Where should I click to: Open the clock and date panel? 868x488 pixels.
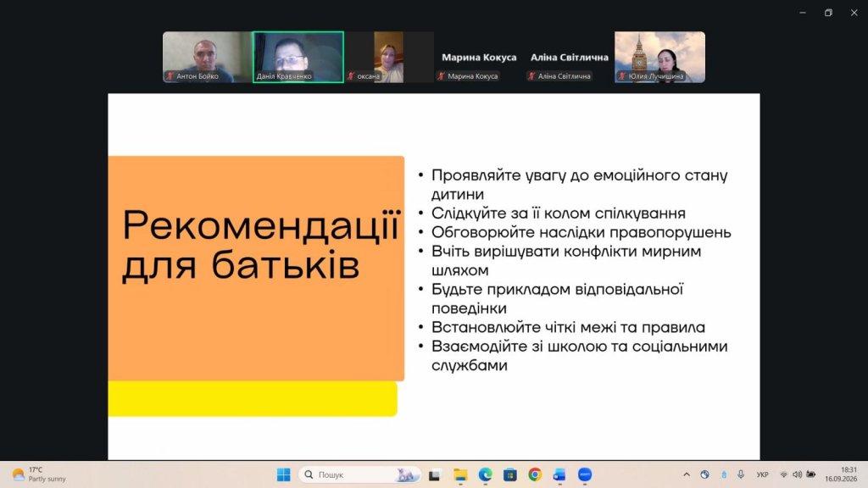point(841,474)
